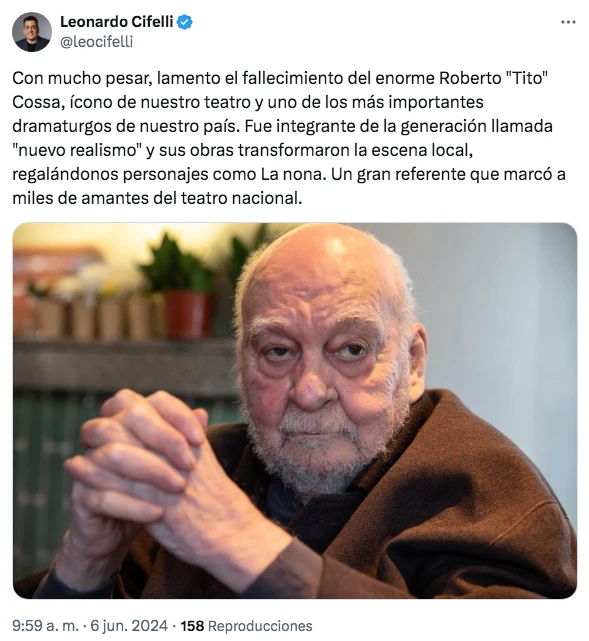Image resolution: width=589 pixels, height=641 pixels.
Task: Click the 6 jun. 2024 date
Action: (129, 626)
